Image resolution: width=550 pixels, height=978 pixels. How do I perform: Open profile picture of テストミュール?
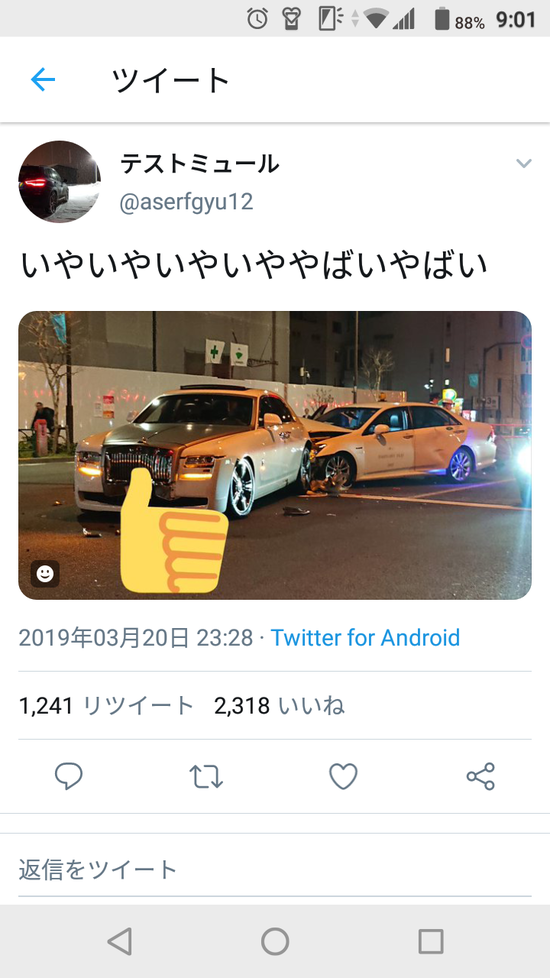(x=59, y=182)
